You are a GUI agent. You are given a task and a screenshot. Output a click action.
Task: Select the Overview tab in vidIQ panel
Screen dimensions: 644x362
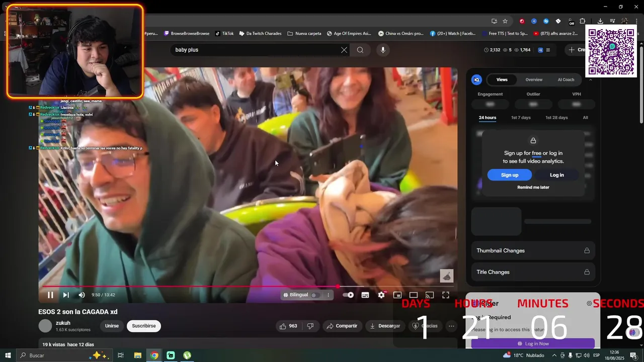pyautogui.click(x=534, y=79)
